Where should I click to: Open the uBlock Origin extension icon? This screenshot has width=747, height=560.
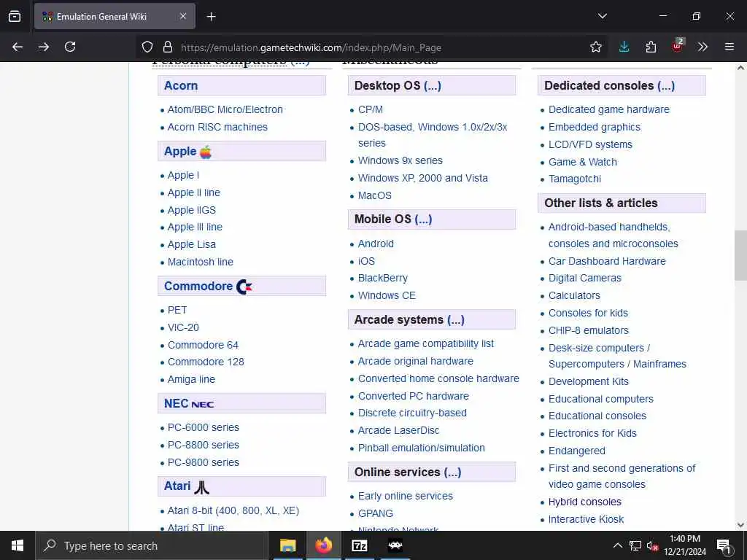tap(678, 46)
